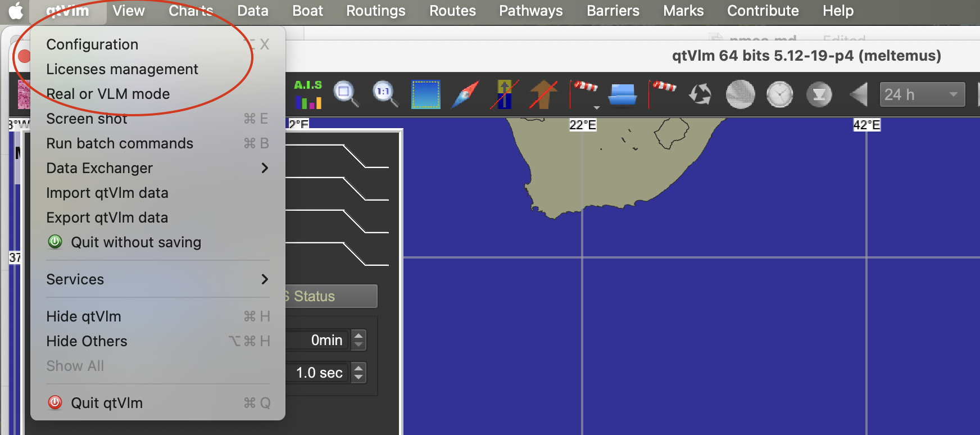Open the Help menu
The height and width of the screenshot is (435, 980).
[x=838, y=11]
